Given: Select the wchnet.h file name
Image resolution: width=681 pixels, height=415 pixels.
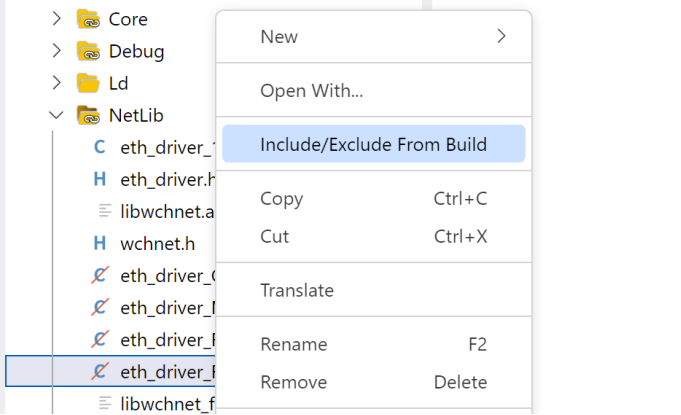Looking at the screenshot, I should (x=158, y=243).
